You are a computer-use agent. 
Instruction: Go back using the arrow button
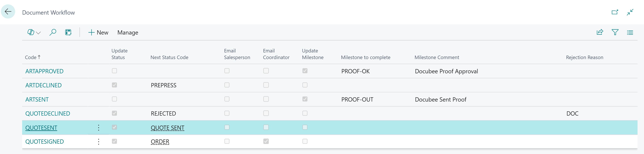click(8, 11)
